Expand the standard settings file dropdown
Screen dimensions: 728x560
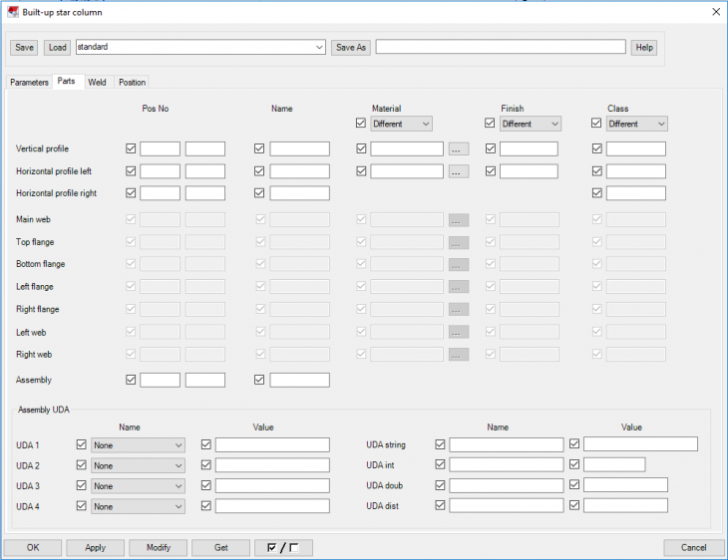319,47
